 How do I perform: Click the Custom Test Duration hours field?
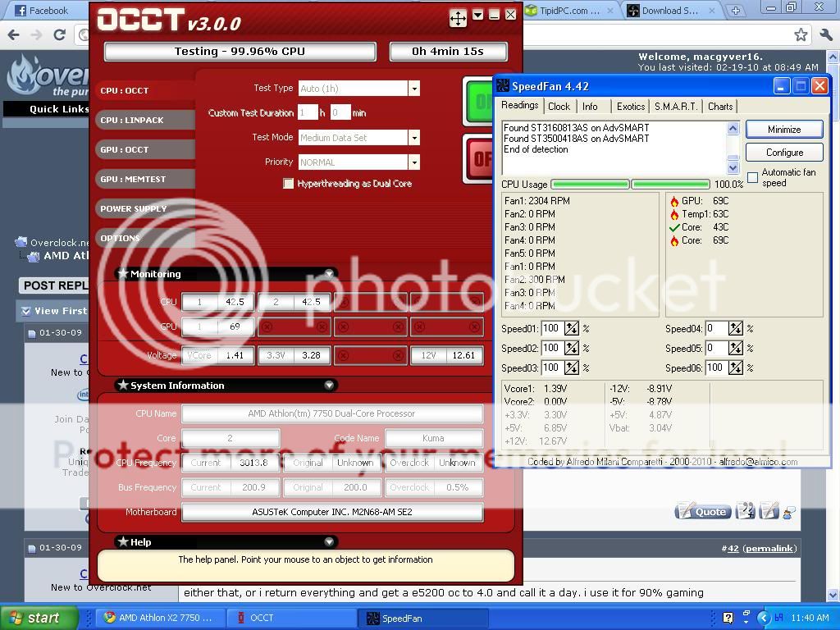click(308, 112)
